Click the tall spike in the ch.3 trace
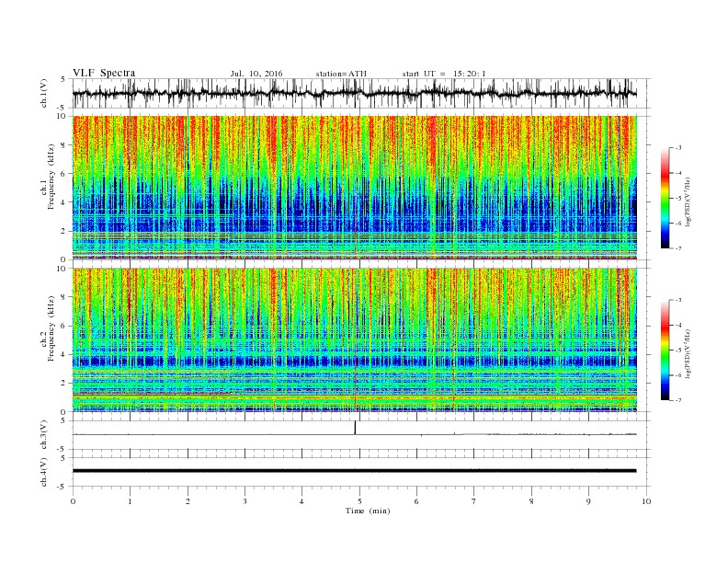The height and width of the screenshot is (563, 728). click(355, 428)
